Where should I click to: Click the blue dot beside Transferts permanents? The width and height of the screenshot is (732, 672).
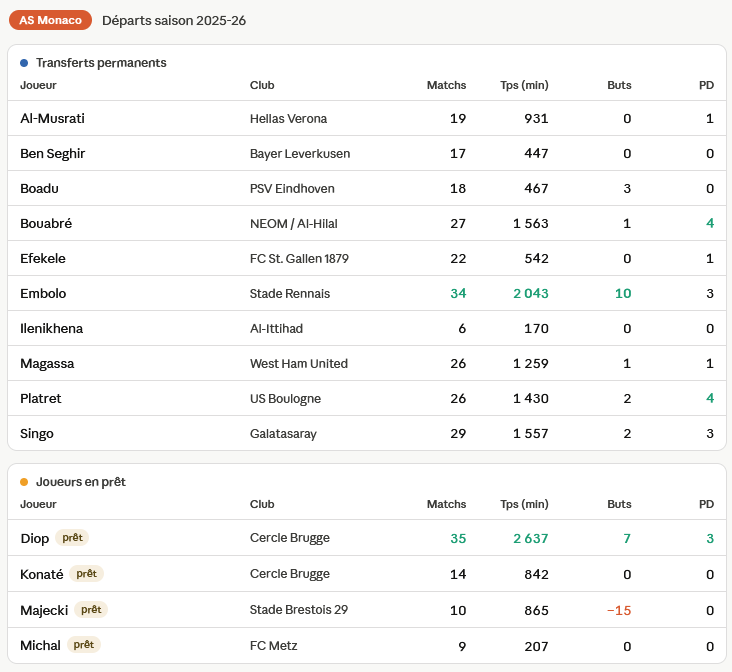[x=24, y=63]
